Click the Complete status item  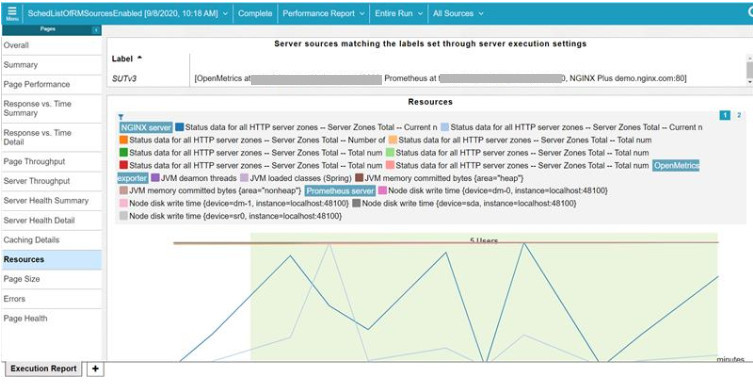255,13
